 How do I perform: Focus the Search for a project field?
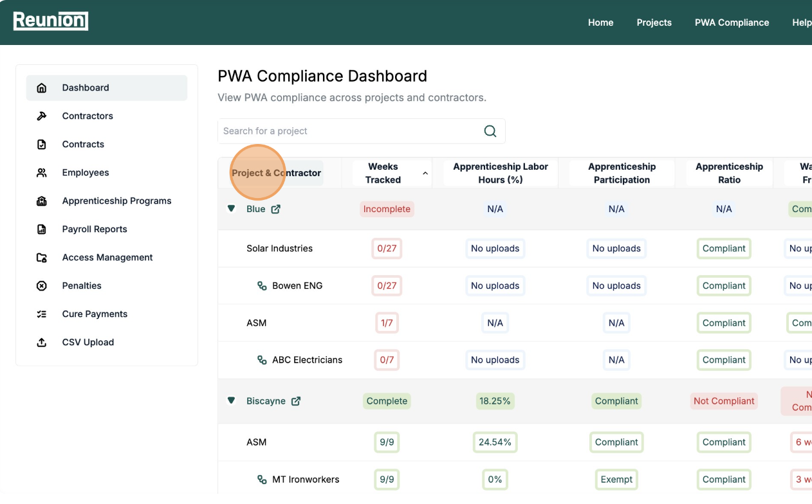(x=351, y=131)
